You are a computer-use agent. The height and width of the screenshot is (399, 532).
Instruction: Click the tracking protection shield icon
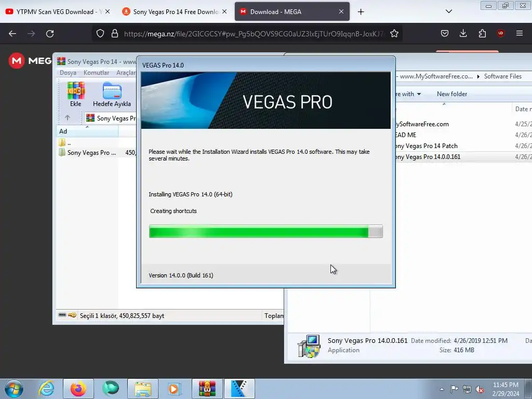100,34
